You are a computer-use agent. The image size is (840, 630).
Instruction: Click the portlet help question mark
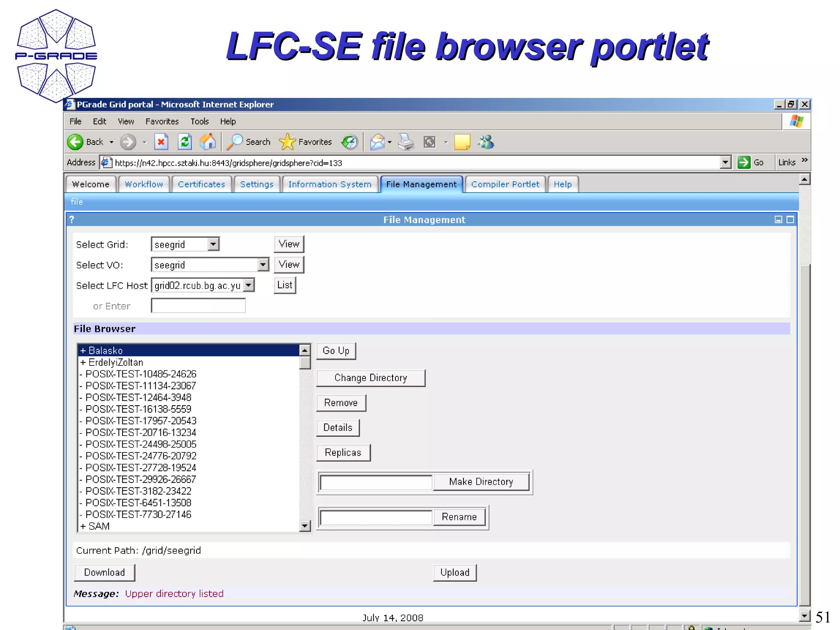(72, 219)
